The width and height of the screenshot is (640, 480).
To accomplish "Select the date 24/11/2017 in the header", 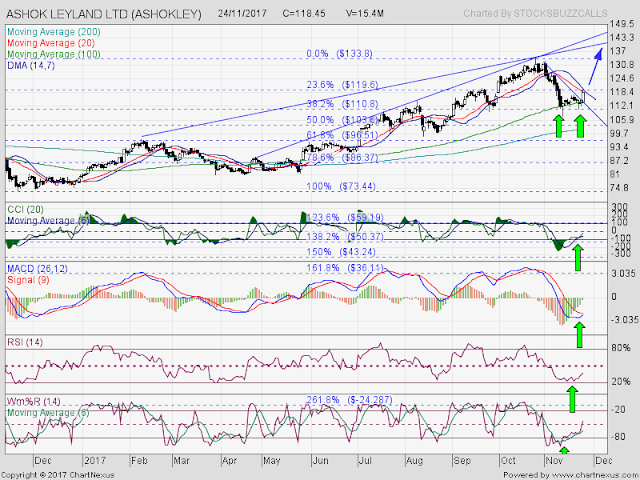I will point(242,13).
